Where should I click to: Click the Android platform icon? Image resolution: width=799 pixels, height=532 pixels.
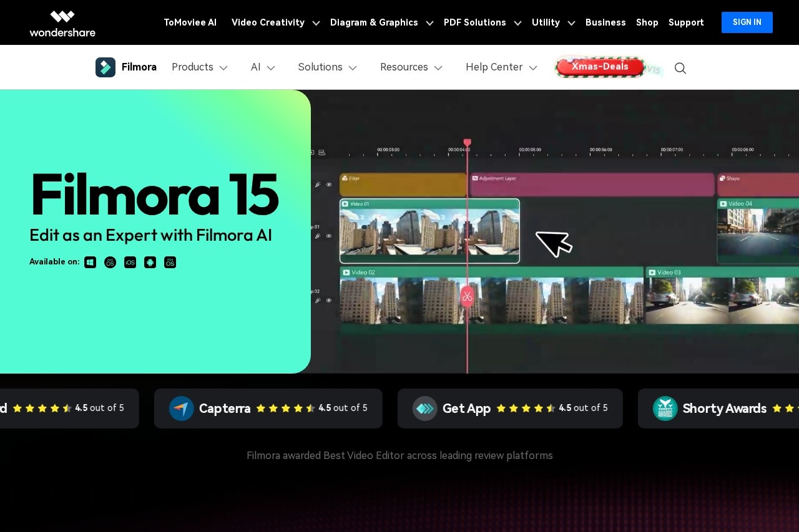click(x=150, y=262)
